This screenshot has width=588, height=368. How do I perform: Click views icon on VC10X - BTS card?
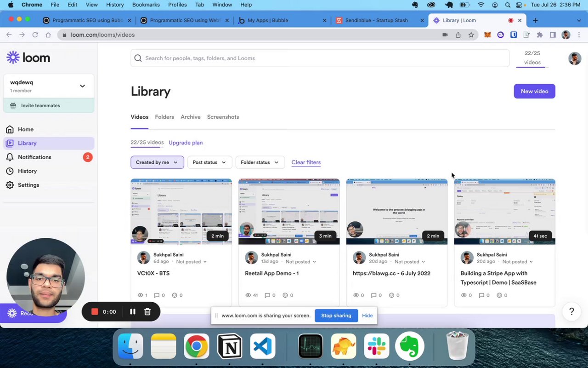140,295
